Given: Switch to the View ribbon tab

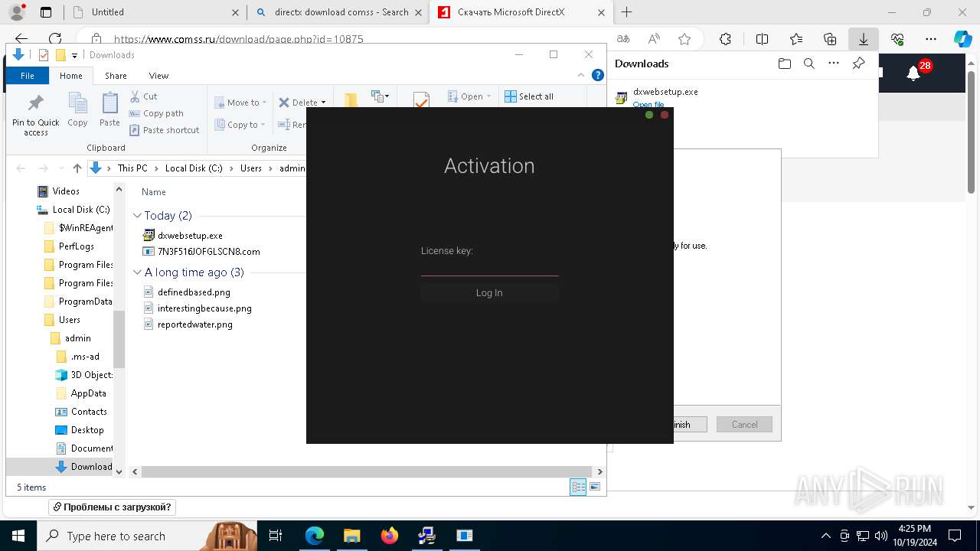Looking at the screenshot, I should coord(158,76).
